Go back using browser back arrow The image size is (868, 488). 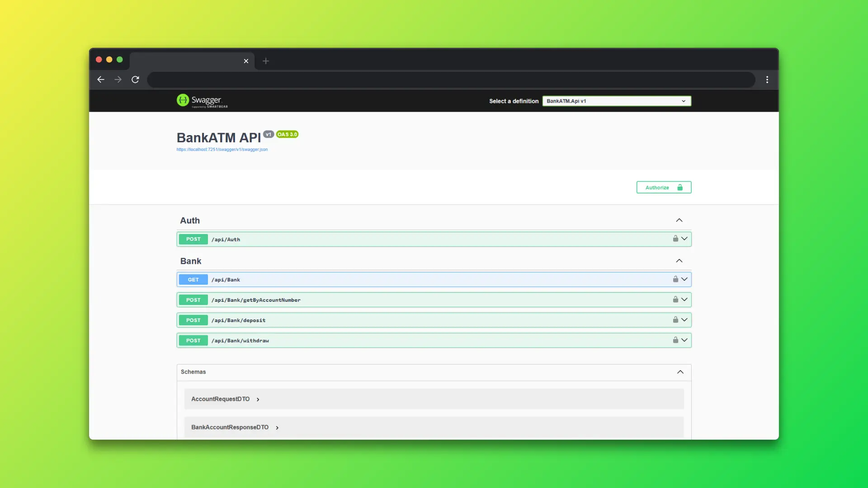(101, 80)
